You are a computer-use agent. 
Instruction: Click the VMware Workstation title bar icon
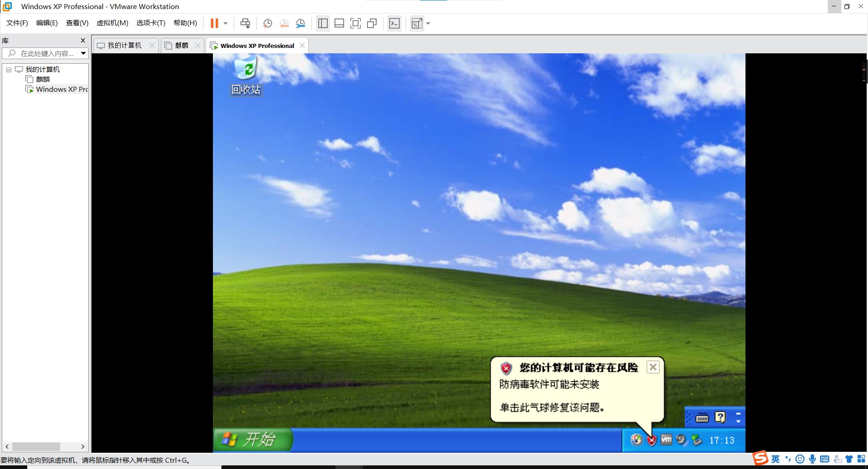(7, 6)
